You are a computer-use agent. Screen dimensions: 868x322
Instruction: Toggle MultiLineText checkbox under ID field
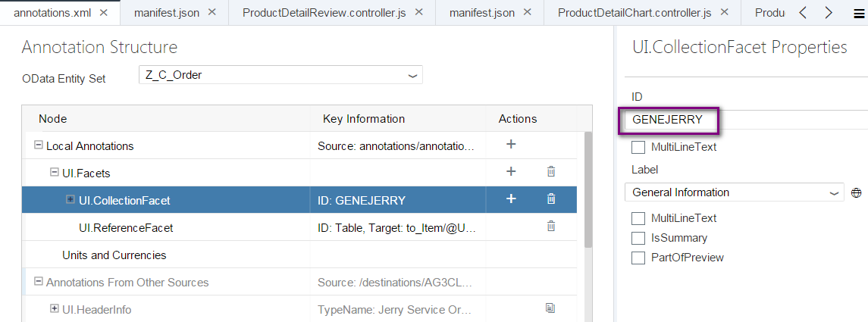(x=638, y=148)
